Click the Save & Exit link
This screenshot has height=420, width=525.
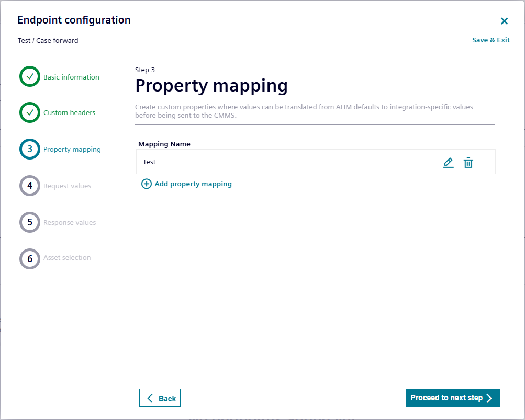(x=490, y=40)
